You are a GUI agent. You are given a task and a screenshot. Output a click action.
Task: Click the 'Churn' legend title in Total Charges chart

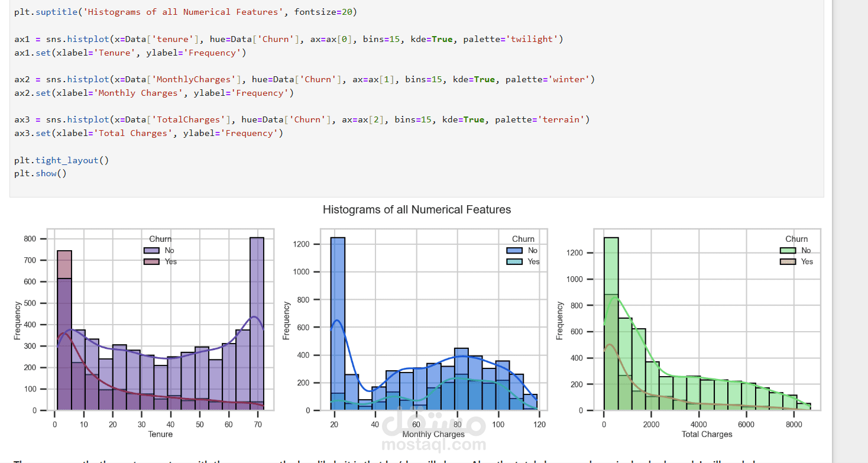pos(796,239)
